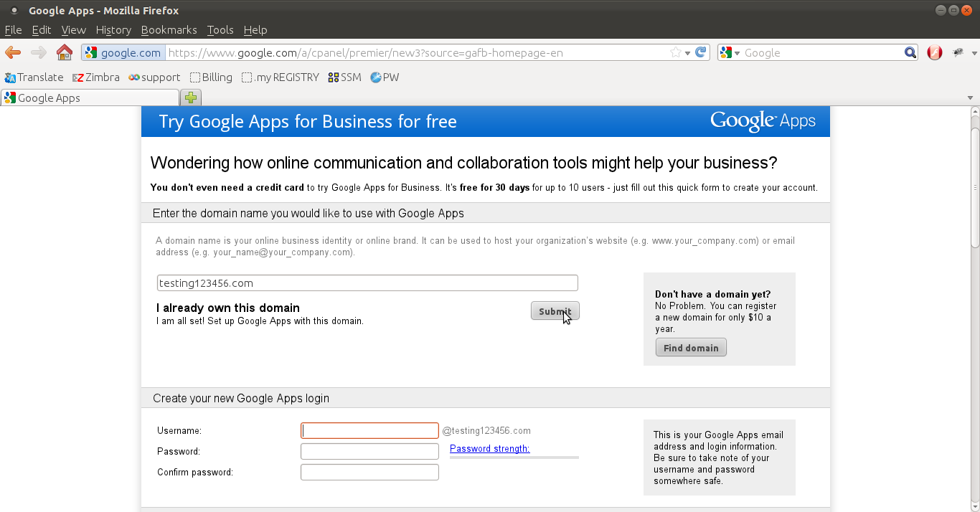Open the home page via house icon
The width and height of the screenshot is (980, 512).
[65, 52]
